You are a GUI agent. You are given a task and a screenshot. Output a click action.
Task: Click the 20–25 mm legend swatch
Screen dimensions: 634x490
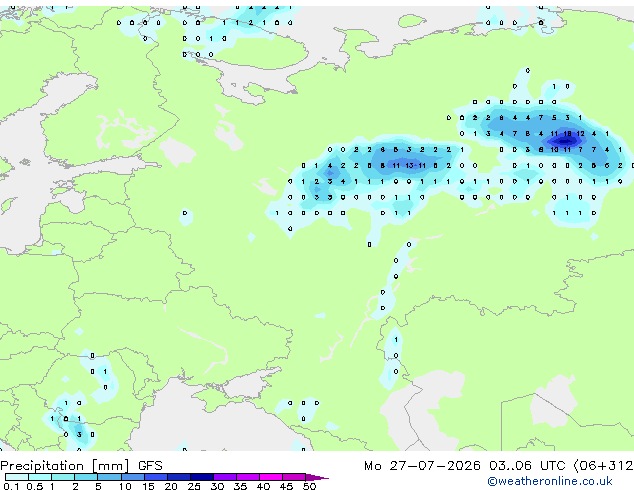click(x=178, y=477)
